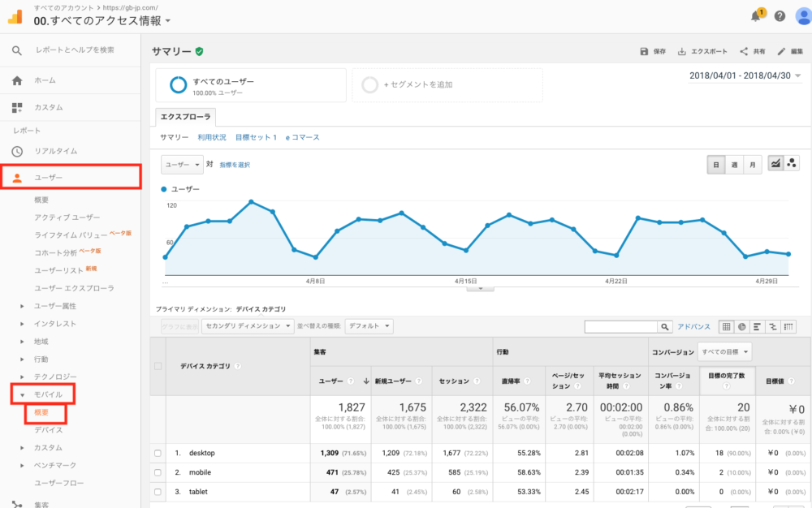The height and width of the screenshot is (508, 812).
Task: Click the add segment circle
Action: (x=369, y=84)
